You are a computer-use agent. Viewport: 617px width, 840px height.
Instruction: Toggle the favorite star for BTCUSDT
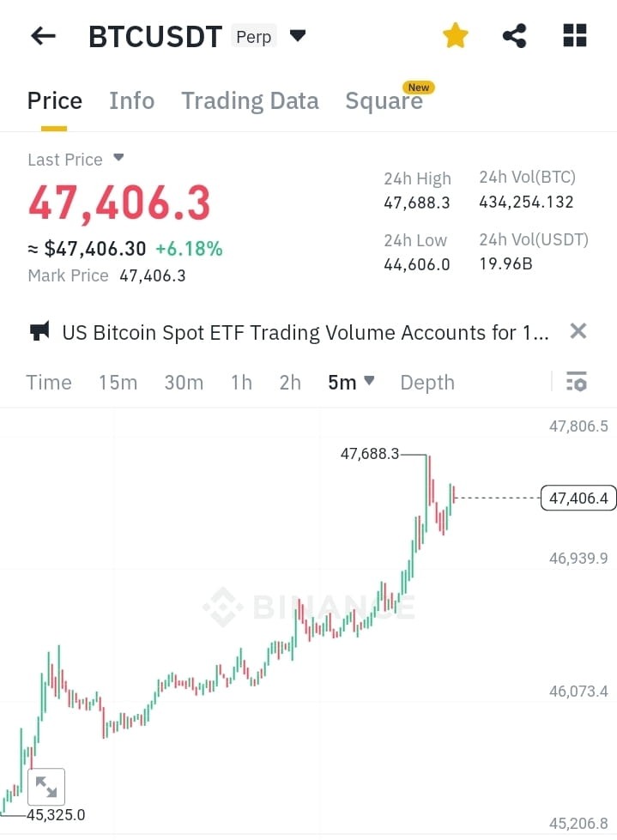(x=455, y=35)
